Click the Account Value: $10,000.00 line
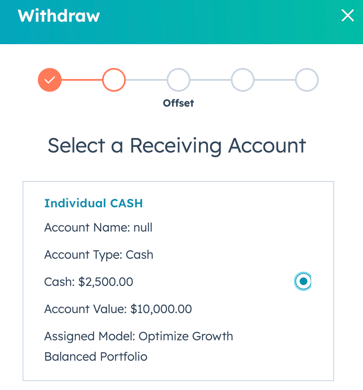This screenshot has height=390, width=363. [x=118, y=309]
